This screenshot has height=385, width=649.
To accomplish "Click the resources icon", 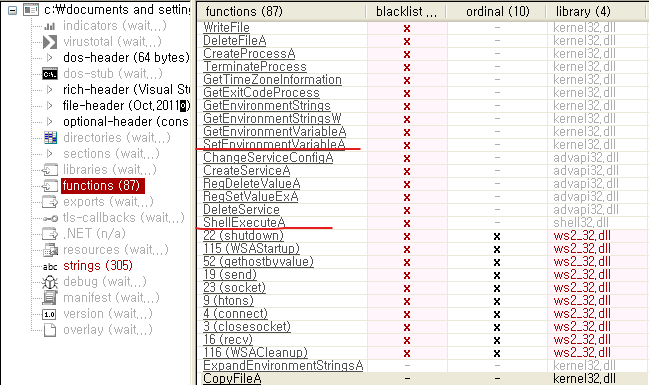I will [50, 250].
